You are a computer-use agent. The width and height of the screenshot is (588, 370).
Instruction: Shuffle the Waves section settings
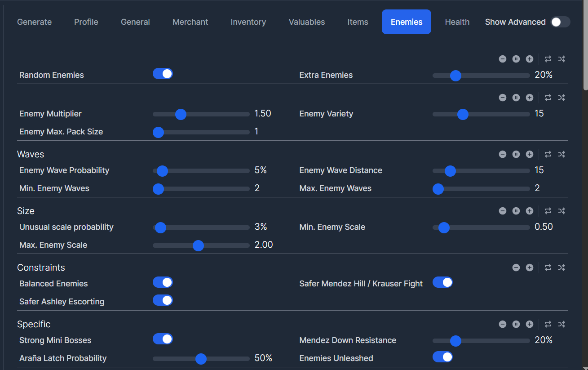click(561, 154)
